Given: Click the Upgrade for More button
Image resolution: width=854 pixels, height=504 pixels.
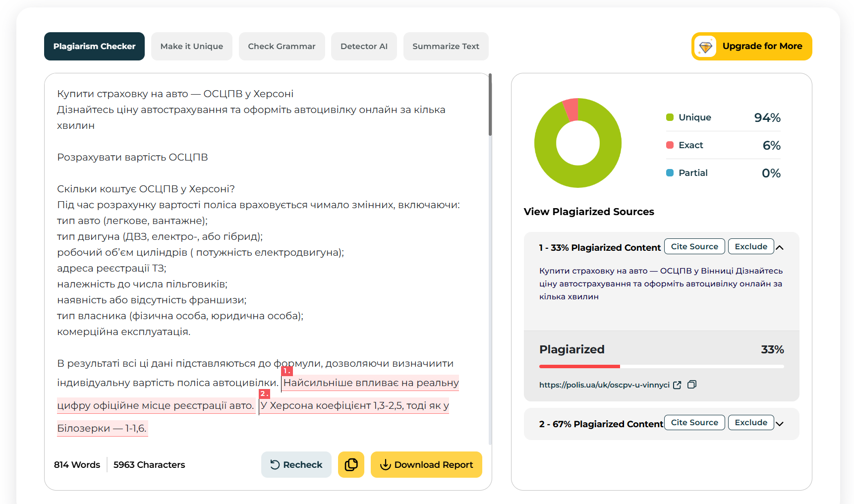Looking at the screenshot, I should click(x=751, y=46).
